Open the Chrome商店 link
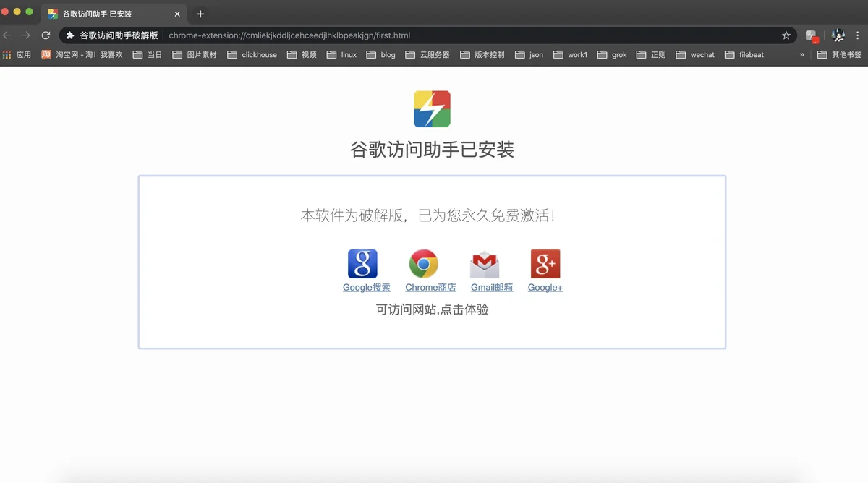 (430, 288)
